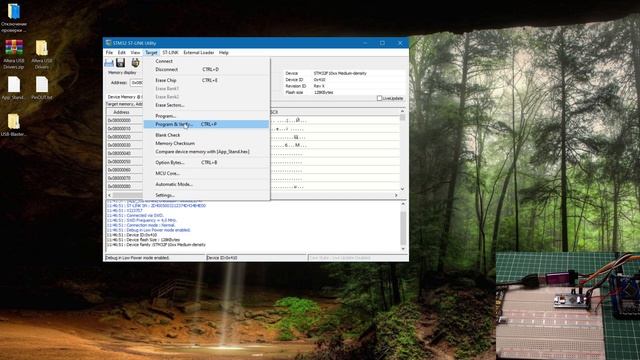Viewport: 640px width, 360px height.
Task: Select memory row 0x08000010
Action: (x=124, y=129)
